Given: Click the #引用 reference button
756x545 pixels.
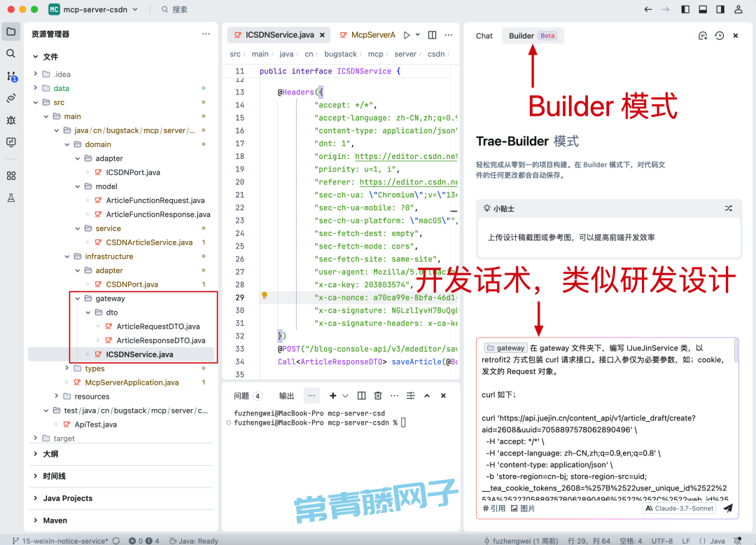Looking at the screenshot, I should (493, 509).
